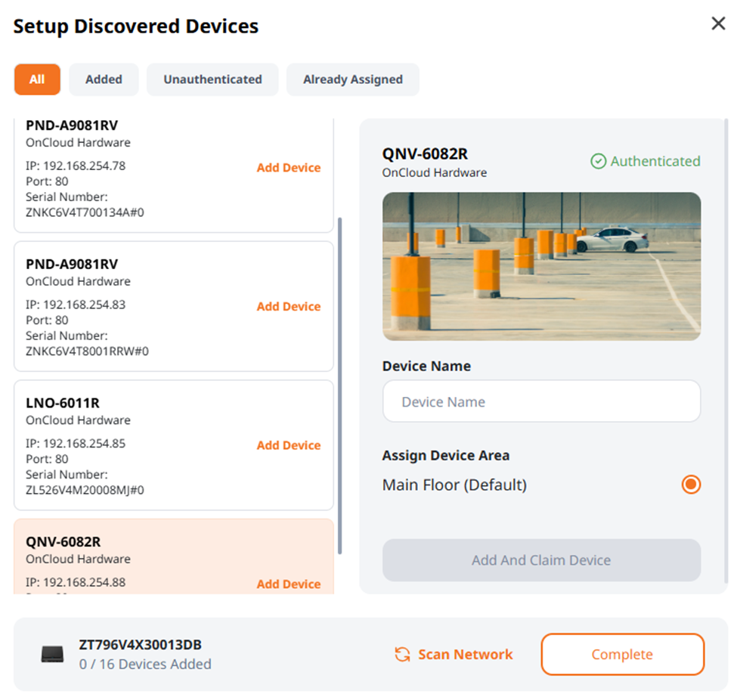Click serial number ZNKC6V4T8001RRW#0
The width and height of the screenshot is (737, 700).
pos(87,352)
